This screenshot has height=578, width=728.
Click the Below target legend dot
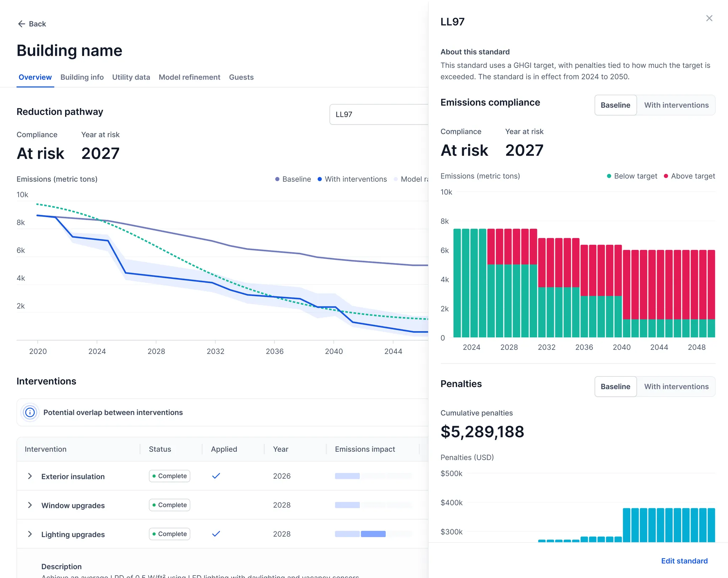[x=609, y=176]
